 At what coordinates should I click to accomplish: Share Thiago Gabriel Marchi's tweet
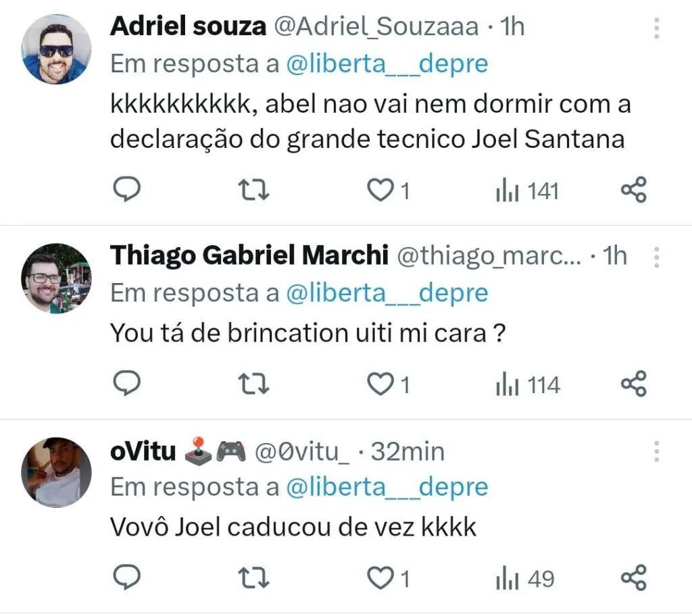point(633,384)
